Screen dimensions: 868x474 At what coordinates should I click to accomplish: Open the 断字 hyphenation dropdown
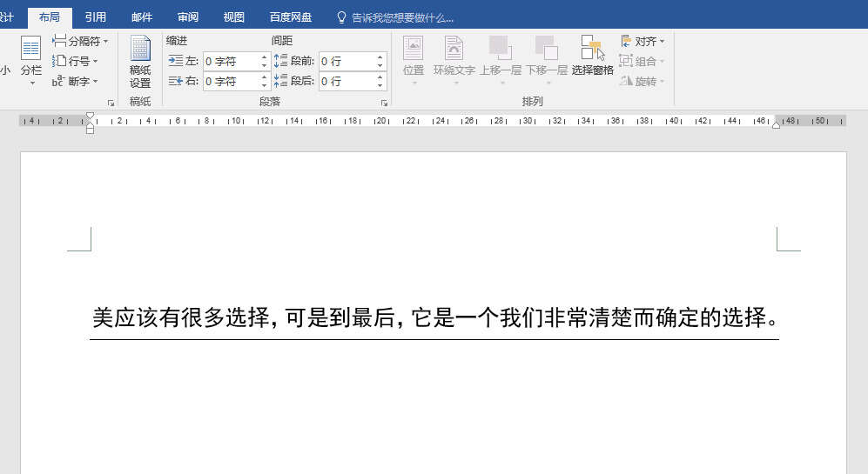[75, 81]
